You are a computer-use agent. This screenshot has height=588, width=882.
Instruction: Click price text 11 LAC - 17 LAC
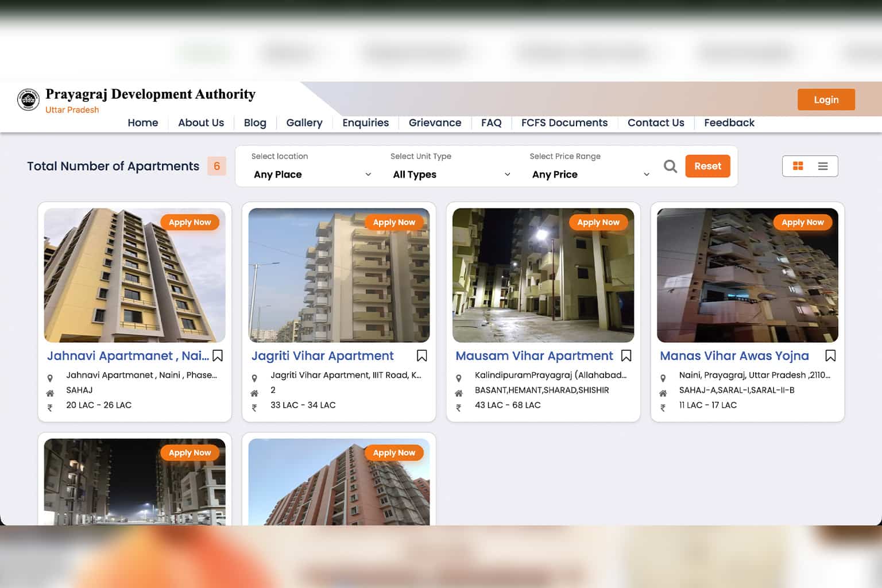coord(708,405)
